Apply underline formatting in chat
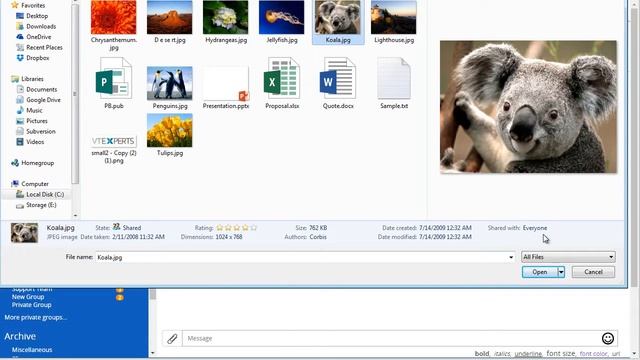 pos(528,354)
